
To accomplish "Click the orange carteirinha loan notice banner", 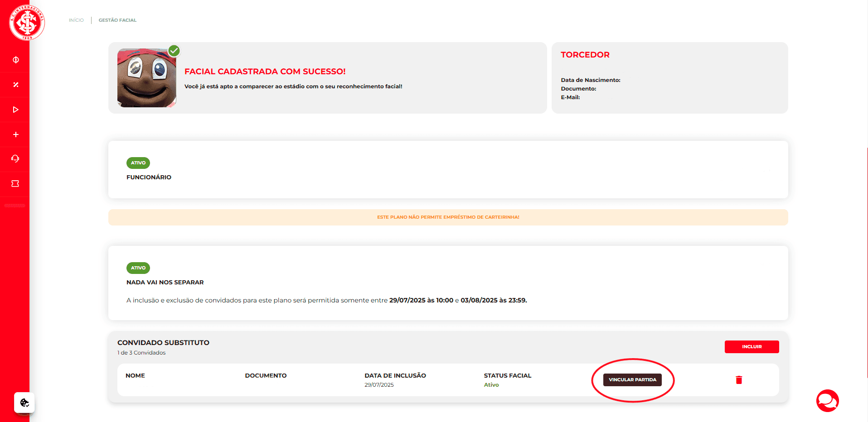I will point(448,217).
